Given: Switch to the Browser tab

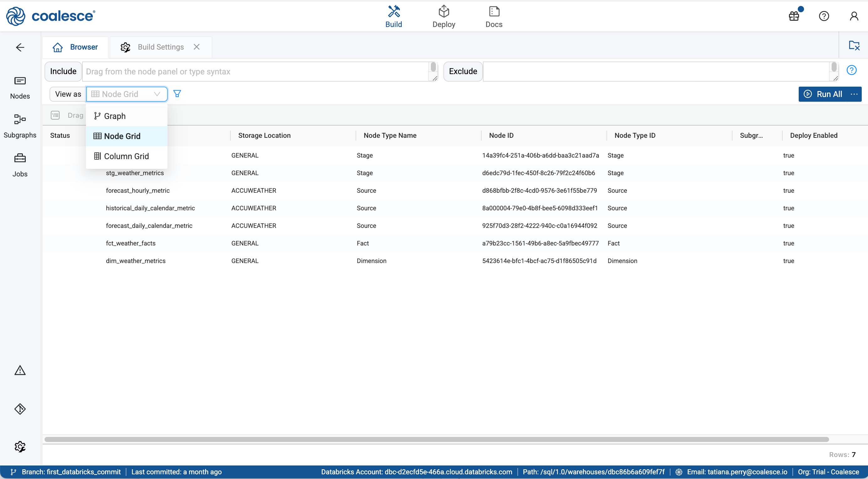Looking at the screenshot, I should 75,47.
